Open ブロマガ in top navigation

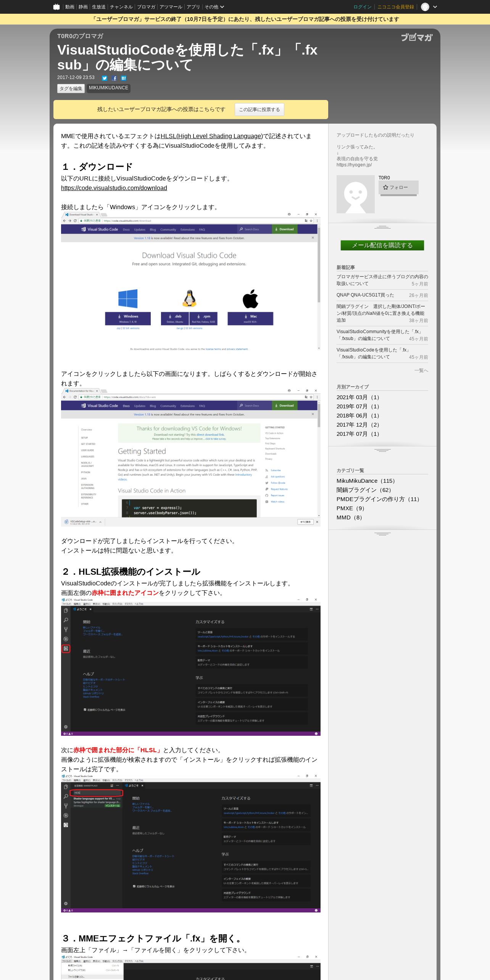tap(146, 7)
